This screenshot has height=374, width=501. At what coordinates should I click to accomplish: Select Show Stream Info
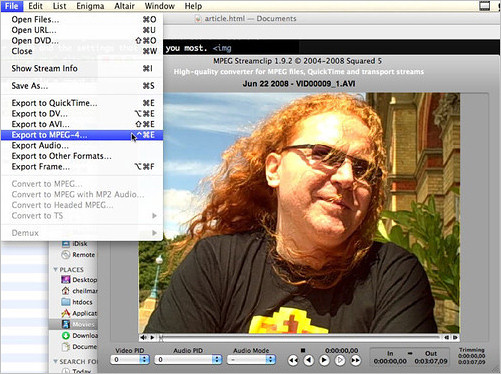pyautogui.click(x=82, y=68)
